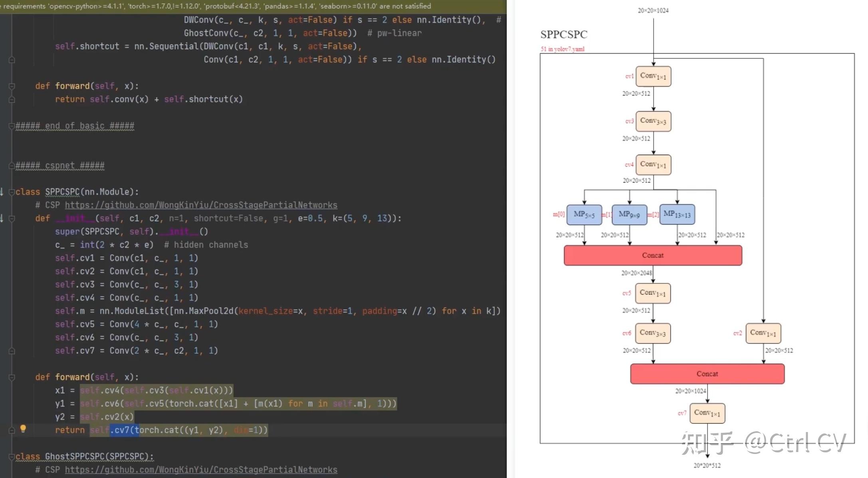Collapse the def __init__ method fold
This screenshot has height=478, width=868.
(x=12, y=219)
